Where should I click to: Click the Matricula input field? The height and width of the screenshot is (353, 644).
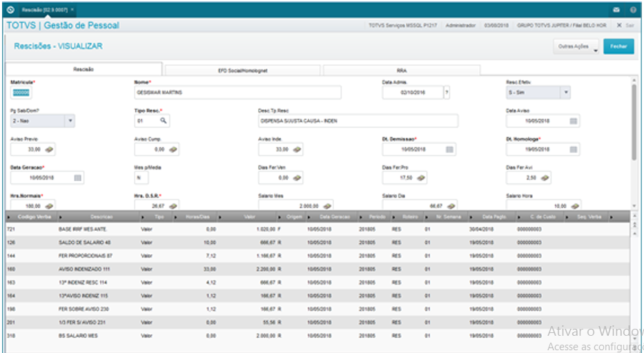coord(21,93)
